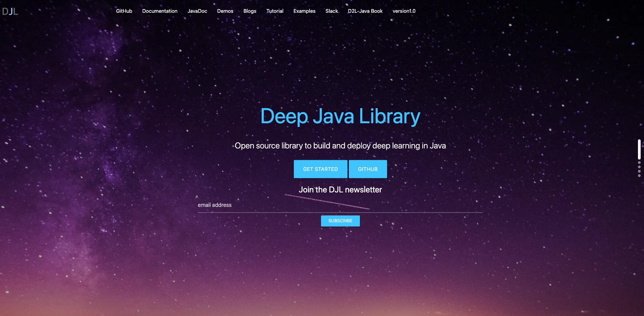Select the version1.0 nav item
Image resolution: width=644 pixels, height=316 pixels.
404,11
